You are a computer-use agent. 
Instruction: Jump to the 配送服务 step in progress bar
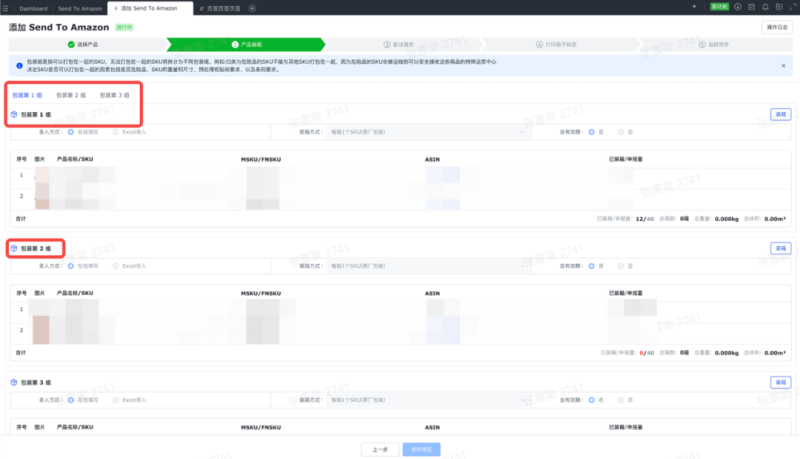click(400, 45)
